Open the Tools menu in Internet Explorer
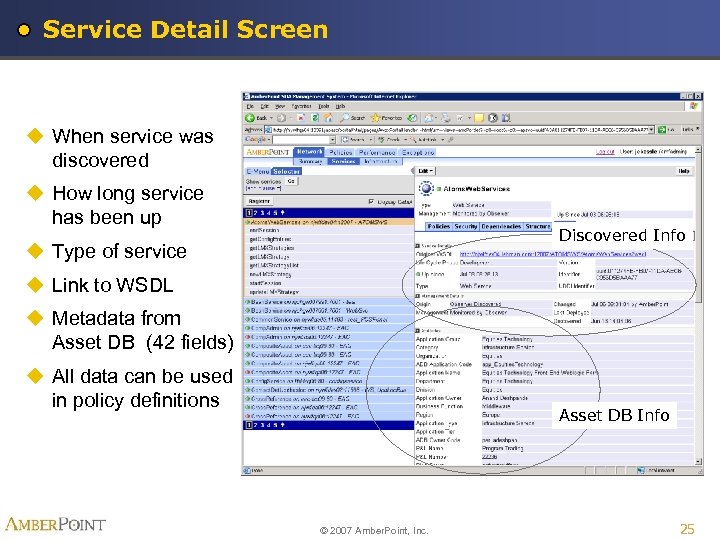Viewport: 720px width, 540px height. 324,106
